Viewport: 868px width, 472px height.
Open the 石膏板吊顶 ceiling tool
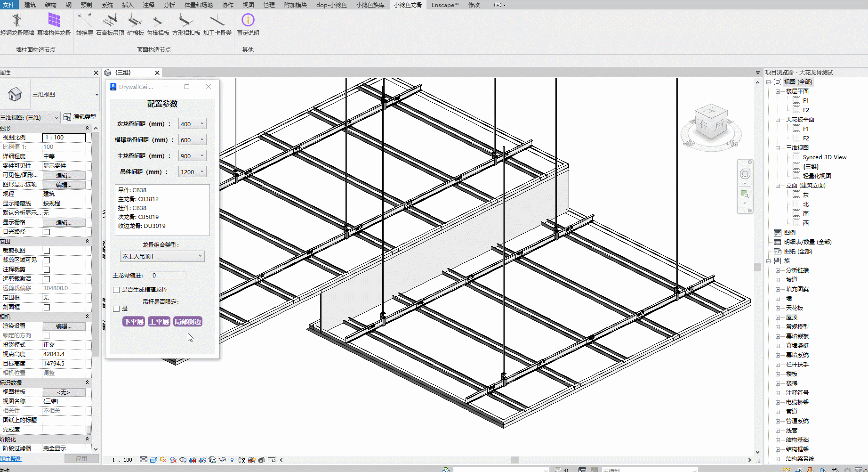pos(110,21)
